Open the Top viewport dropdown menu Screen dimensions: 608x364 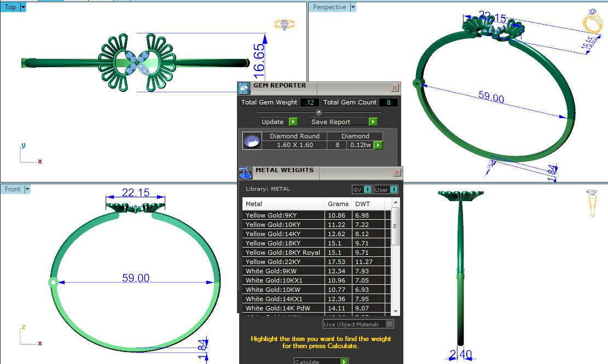click(23, 7)
